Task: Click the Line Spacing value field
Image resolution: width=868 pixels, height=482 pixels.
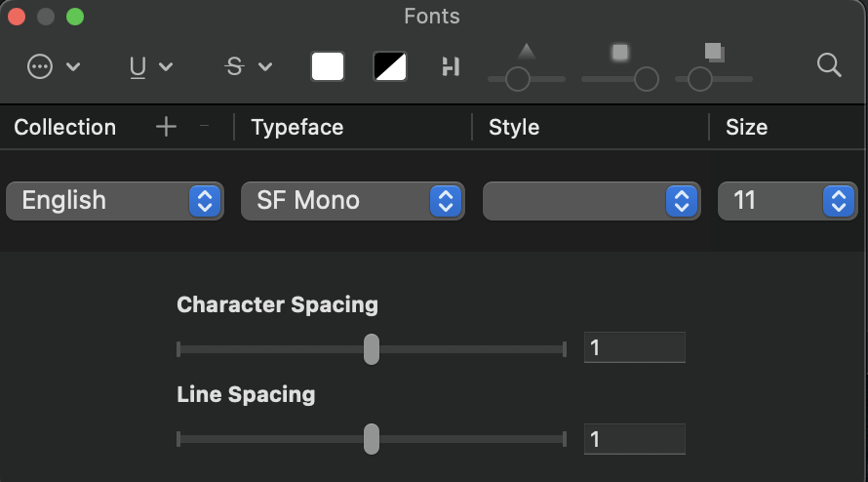Action: click(x=634, y=439)
